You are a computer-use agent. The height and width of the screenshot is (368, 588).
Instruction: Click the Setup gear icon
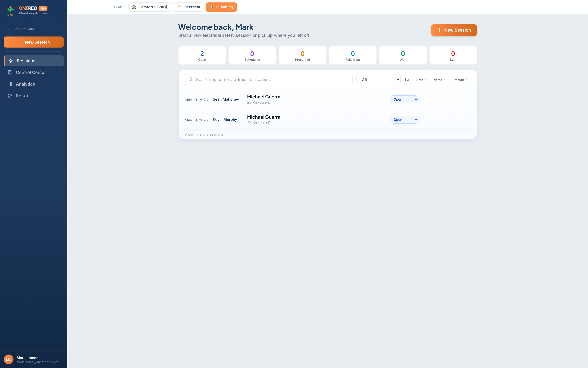pos(10,96)
